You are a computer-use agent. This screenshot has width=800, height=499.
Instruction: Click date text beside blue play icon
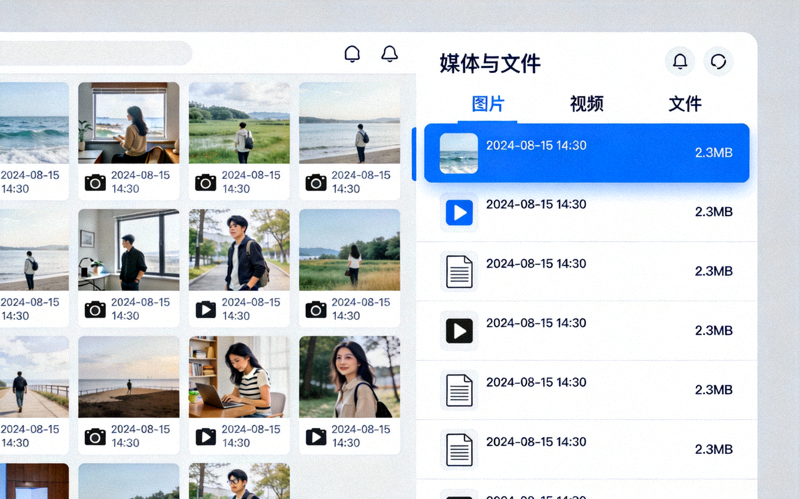pyautogui.click(x=536, y=204)
